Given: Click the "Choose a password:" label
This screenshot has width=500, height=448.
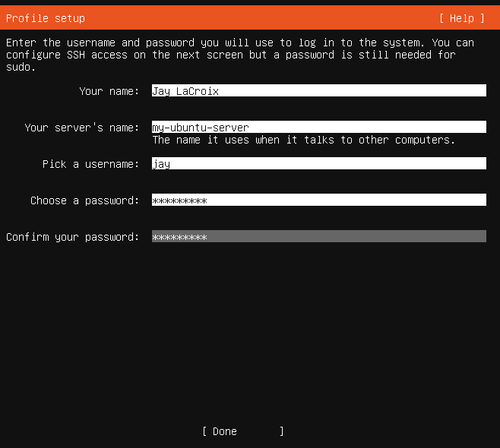Looking at the screenshot, I should point(85,200).
